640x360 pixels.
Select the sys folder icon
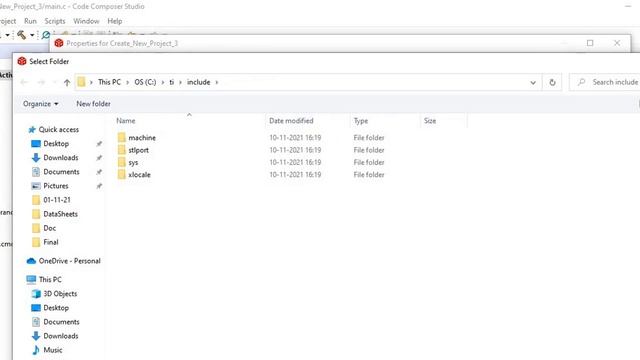121,162
